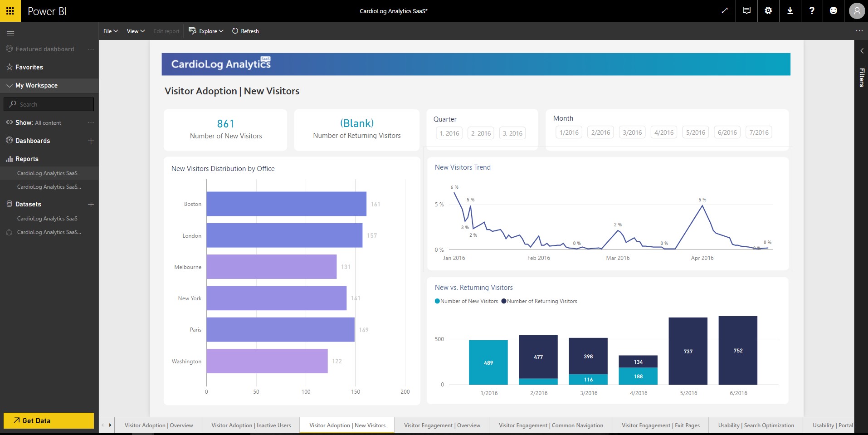Image resolution: width=868 pixels, height=435 pixels.
Task: Click the Favorites star icon
Action: (9, 67)
